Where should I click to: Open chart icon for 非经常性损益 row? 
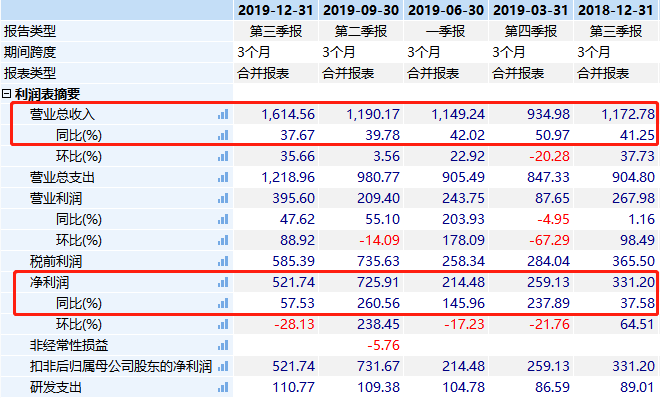[223, 346]
